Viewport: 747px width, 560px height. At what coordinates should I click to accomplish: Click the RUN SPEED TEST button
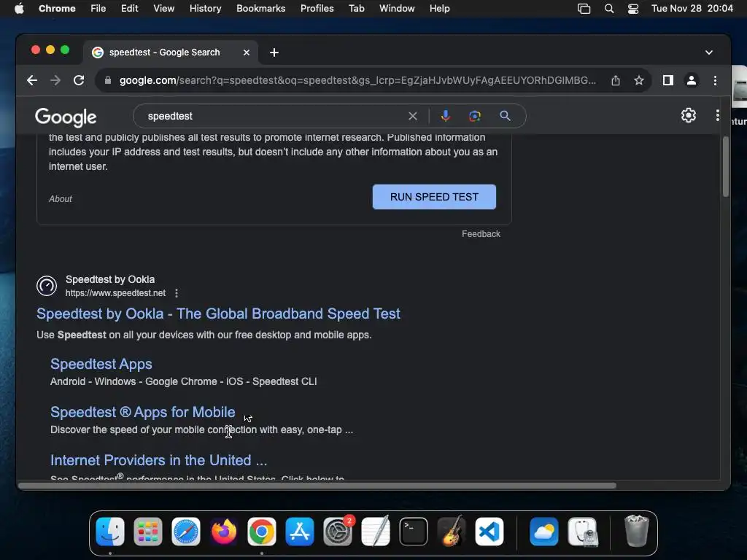[x=434, y=197]
